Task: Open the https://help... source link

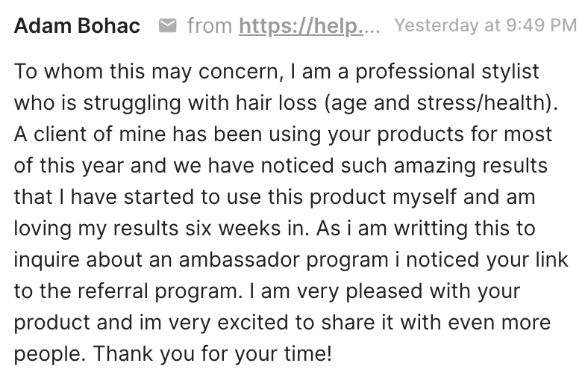Action: pos(301,25)
